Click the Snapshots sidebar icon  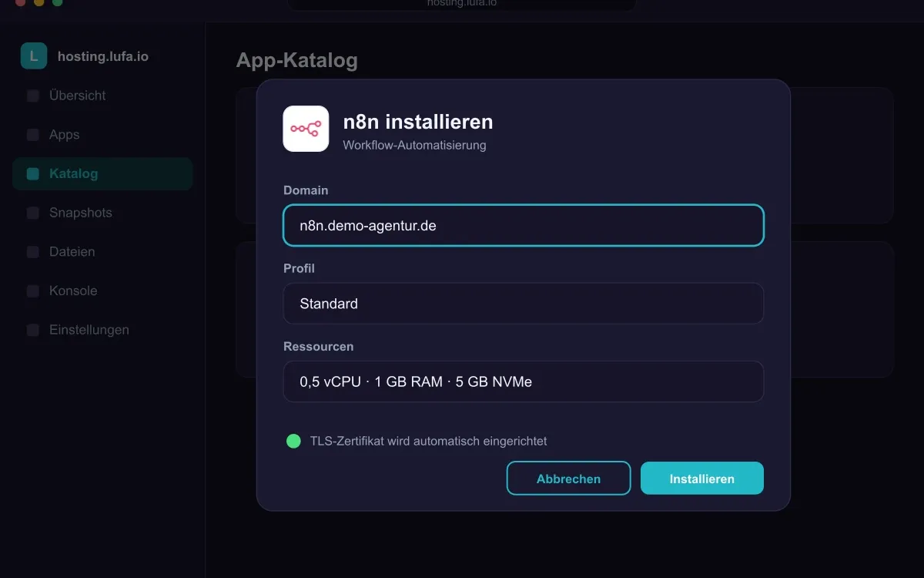[x=33, y=213]
